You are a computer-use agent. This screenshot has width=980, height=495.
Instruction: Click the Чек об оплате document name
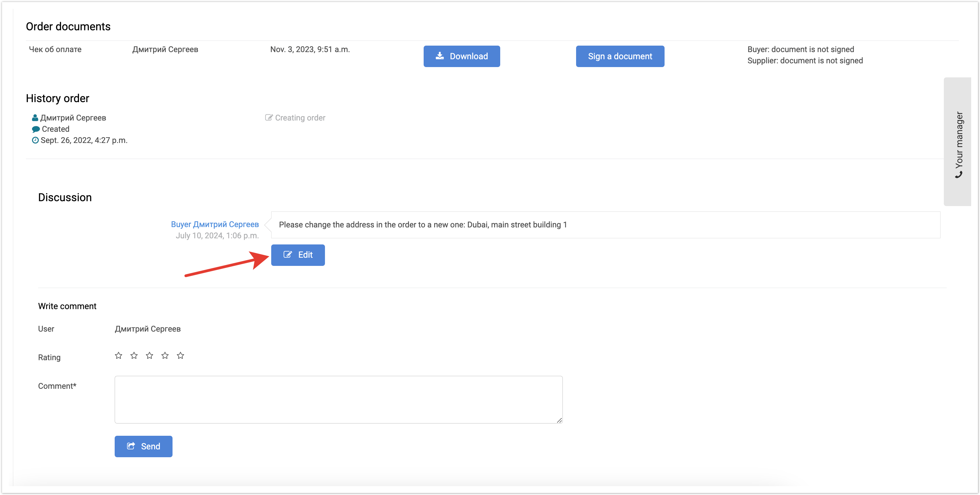(55, 49)
